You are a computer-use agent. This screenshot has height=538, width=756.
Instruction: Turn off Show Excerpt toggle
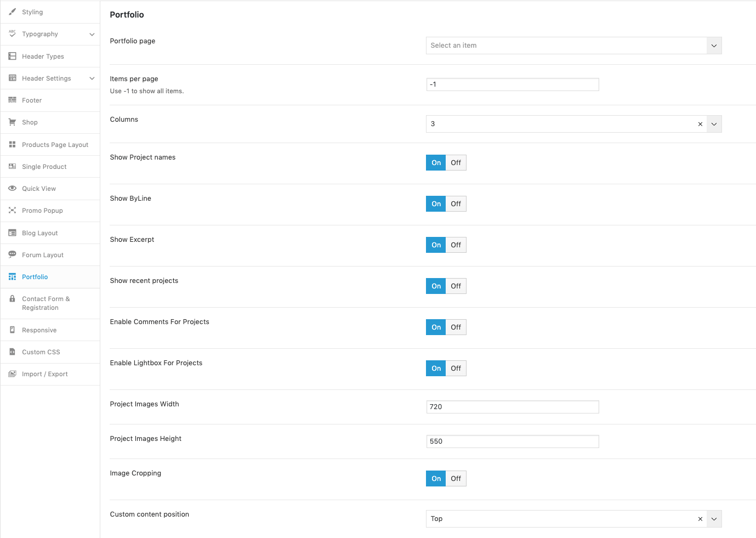(456, 245)
